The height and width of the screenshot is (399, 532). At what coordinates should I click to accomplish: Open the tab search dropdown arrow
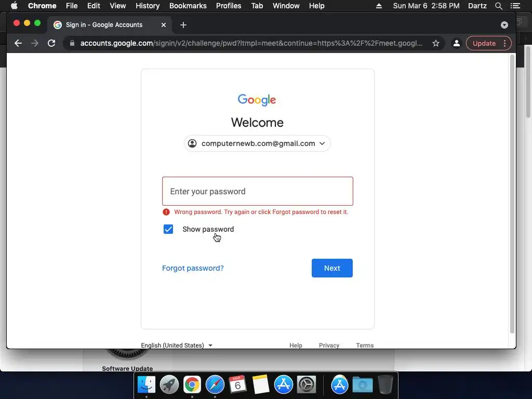point(504,25)
